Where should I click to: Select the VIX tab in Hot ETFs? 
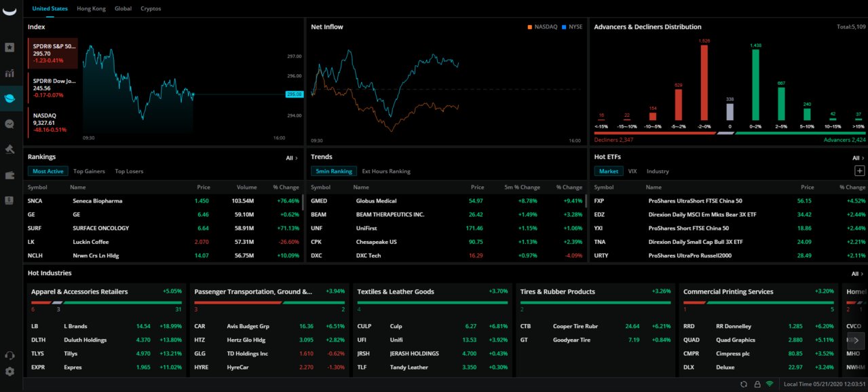(x=633, y=171)
